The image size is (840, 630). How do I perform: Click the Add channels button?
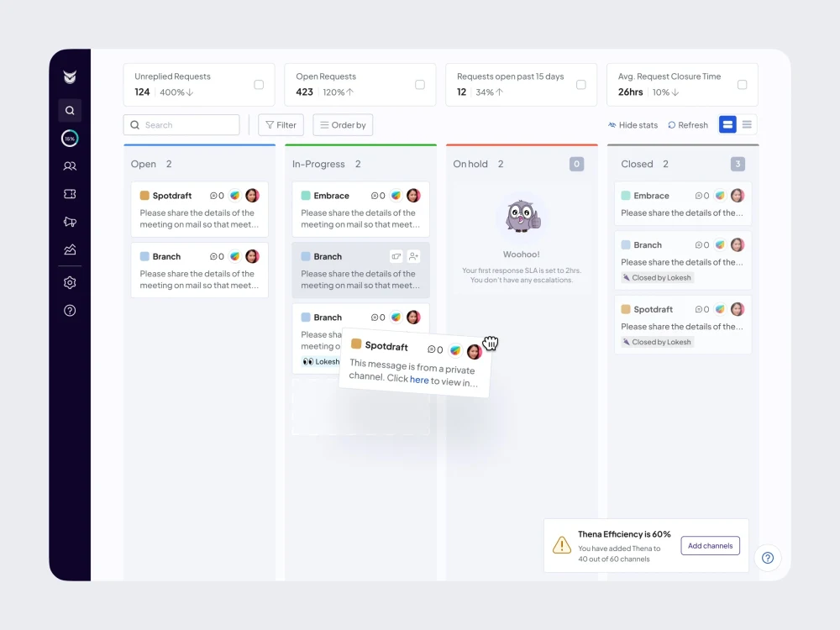[x=711, y=545]
